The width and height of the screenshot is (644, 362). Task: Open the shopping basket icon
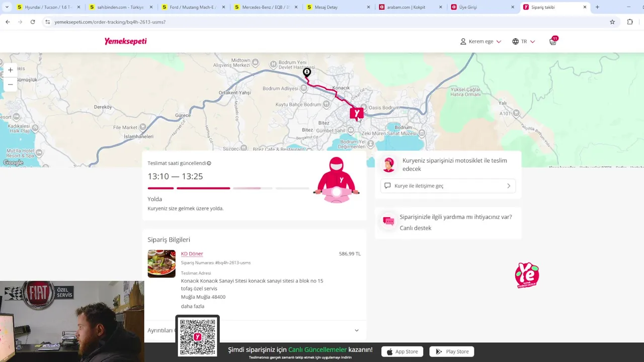pos(553,41)
